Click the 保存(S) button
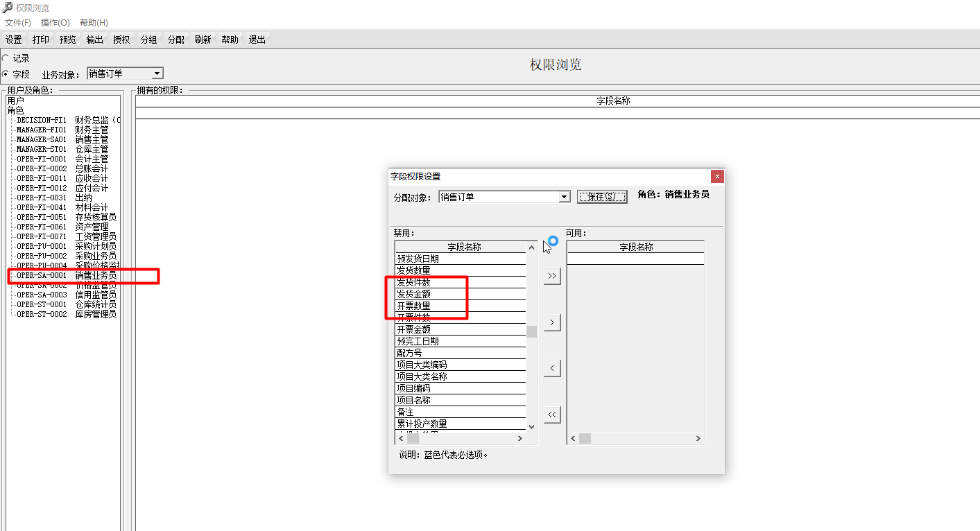The width and height of the screenshot is (980, 531). click(602, 197)
